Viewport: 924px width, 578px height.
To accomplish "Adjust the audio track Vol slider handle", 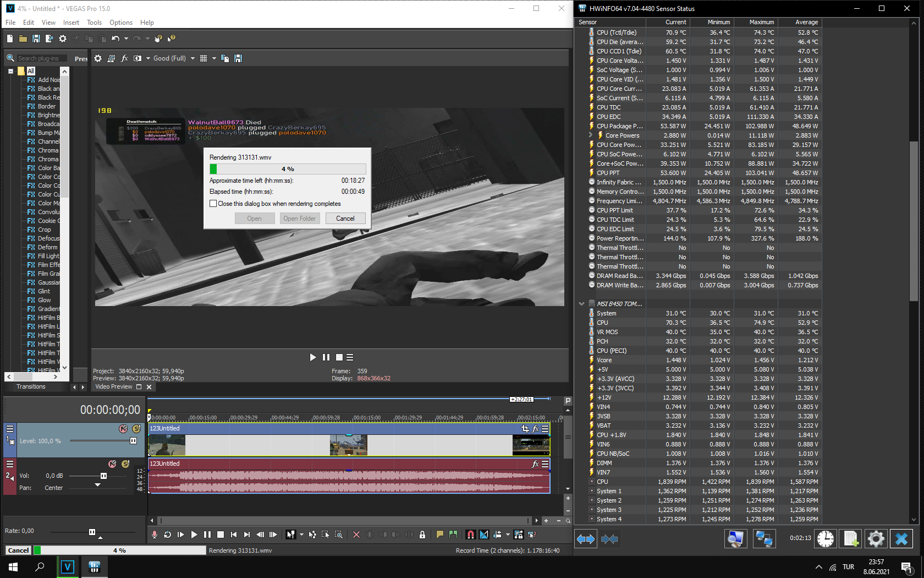I will (103, 476).
